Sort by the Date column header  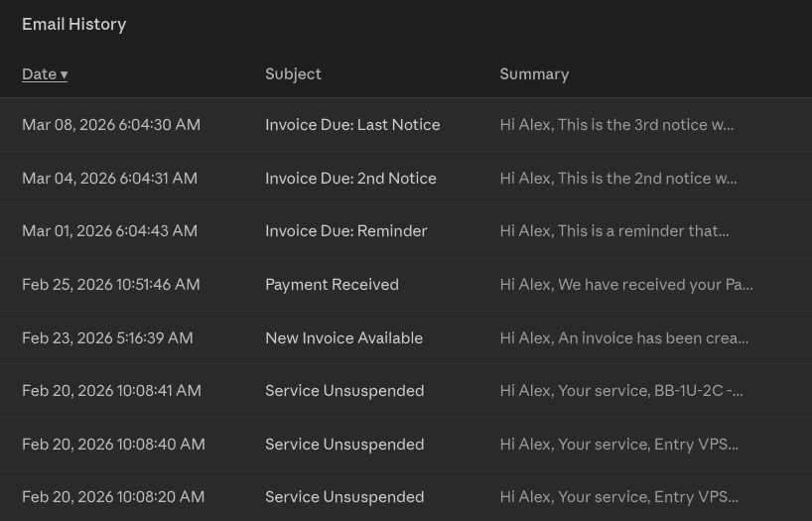click(40, 74)
